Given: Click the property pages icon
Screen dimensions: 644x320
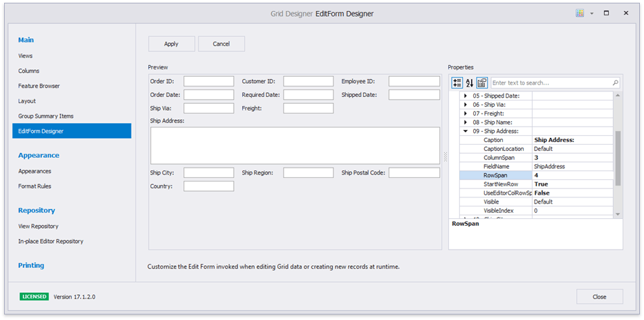Looking at the screenshot, I should pos(482,82).
